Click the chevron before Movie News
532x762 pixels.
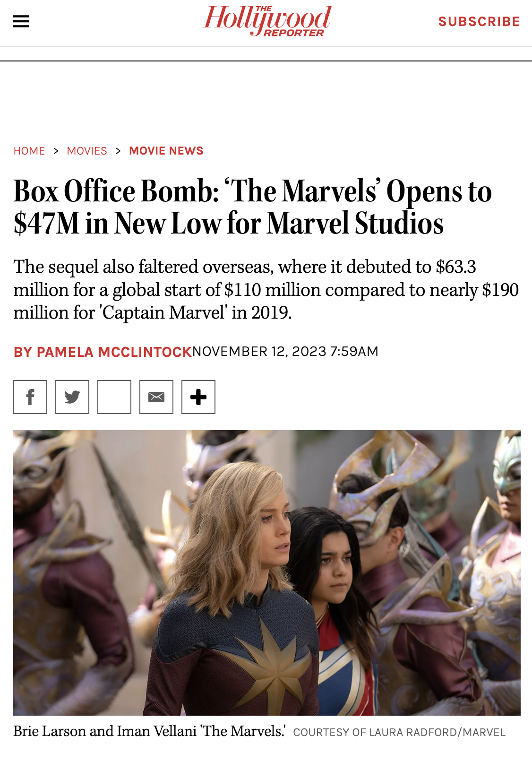(118, 151)
